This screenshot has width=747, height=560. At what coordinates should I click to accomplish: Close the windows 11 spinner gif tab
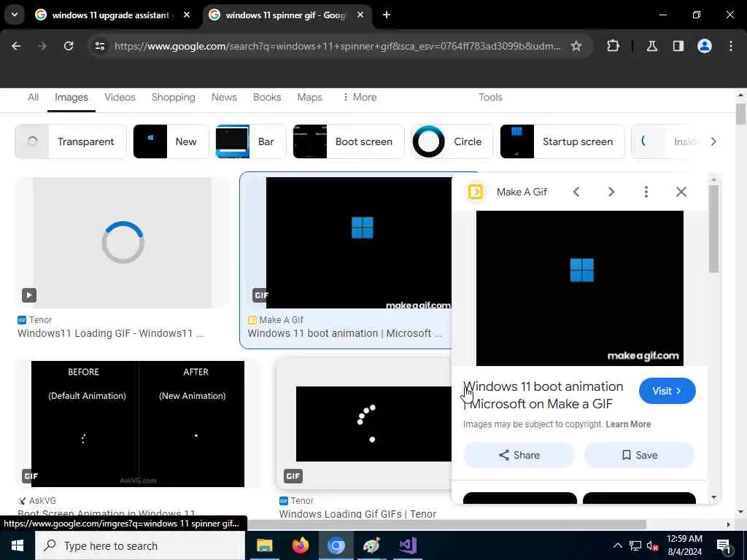360,15
